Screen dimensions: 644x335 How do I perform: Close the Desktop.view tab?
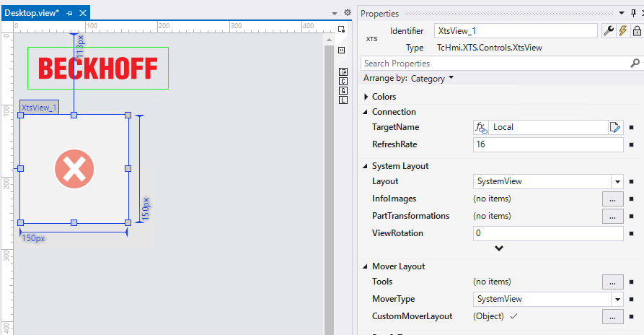(x=83, y=13)
